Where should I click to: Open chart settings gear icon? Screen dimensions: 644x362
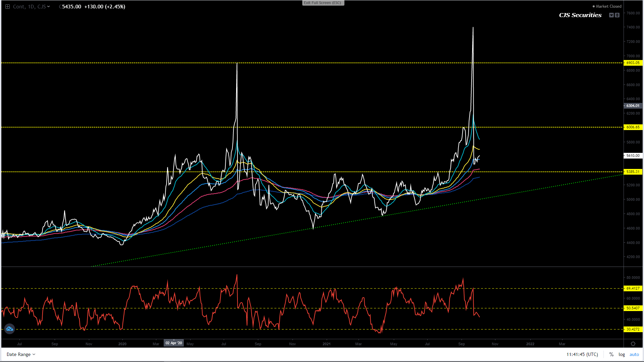point(633,344)
